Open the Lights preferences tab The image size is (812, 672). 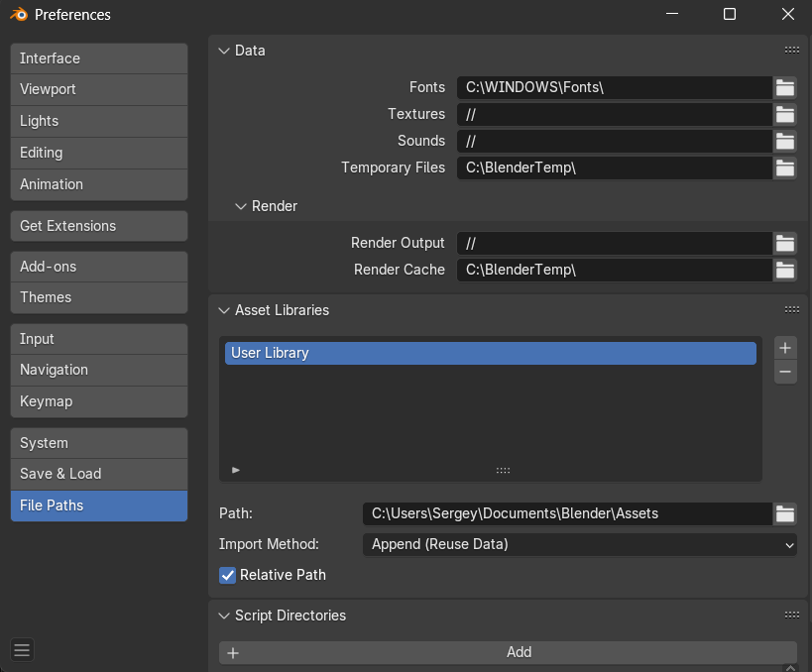coord(99,121)
